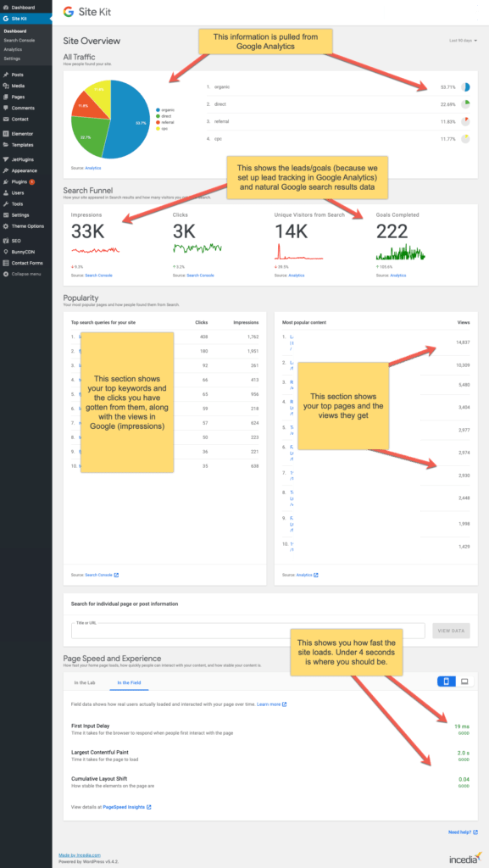Click the Site Kit Google icon in sidebar
The width and height of the screenshot is (489, 868).
click(6, 19)
